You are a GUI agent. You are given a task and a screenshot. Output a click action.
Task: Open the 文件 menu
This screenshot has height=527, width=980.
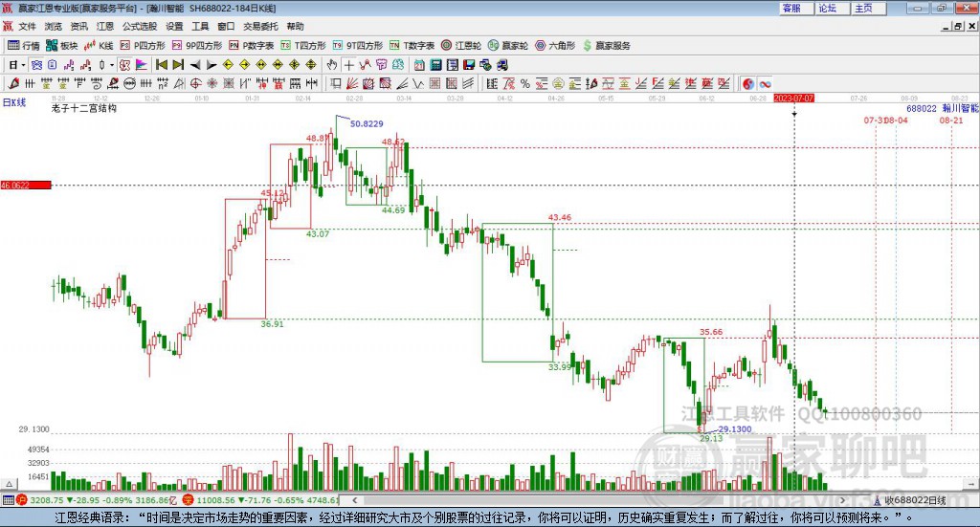tap(27, 26)
